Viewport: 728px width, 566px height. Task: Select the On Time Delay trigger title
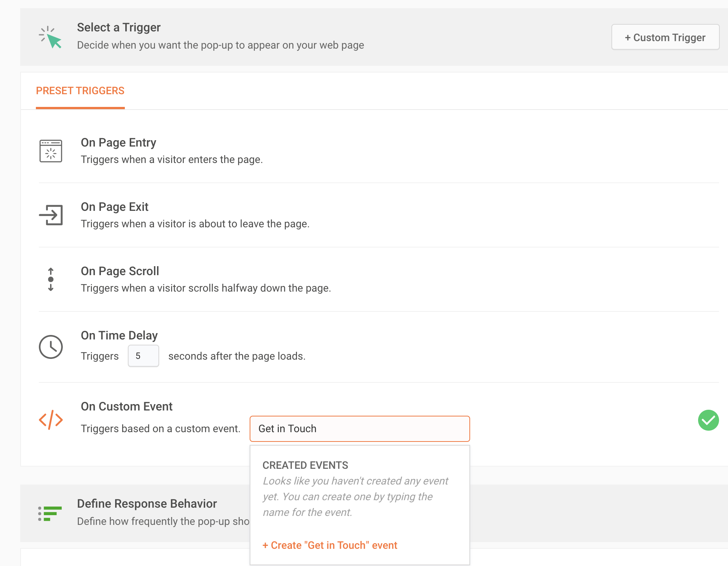click(x=119, y=335)
